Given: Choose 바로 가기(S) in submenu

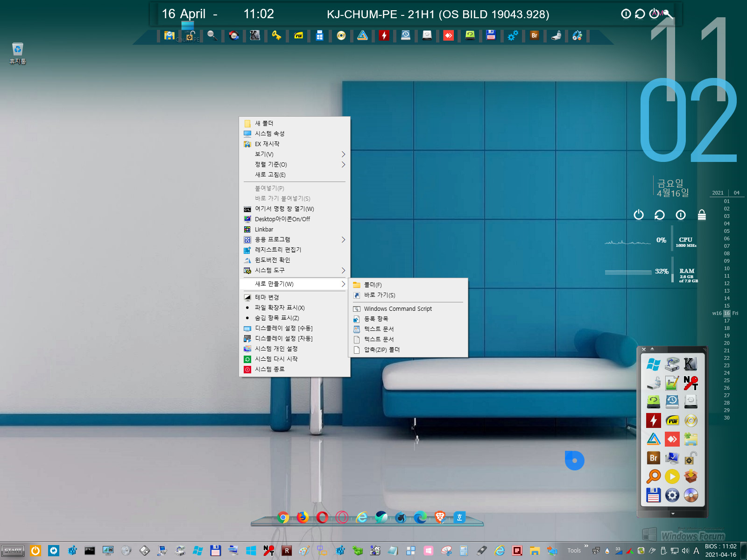Looking at the screenshot, I should (x=408, y=295).
